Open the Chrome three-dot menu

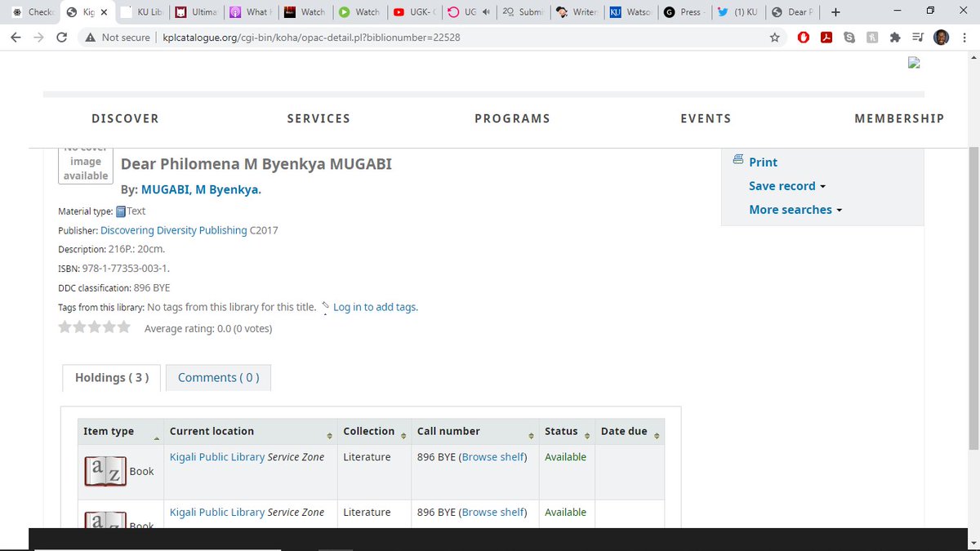(964, 38)
